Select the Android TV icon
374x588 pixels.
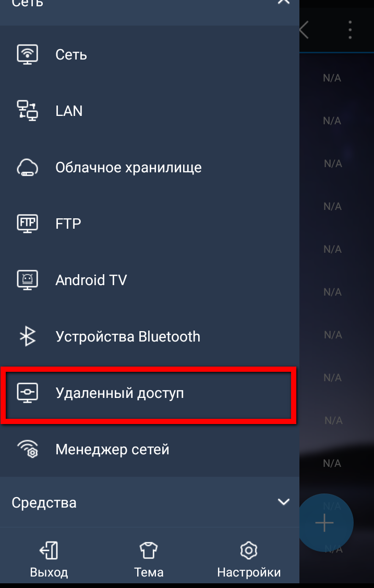pyautogui.click(x=27, y=280)
